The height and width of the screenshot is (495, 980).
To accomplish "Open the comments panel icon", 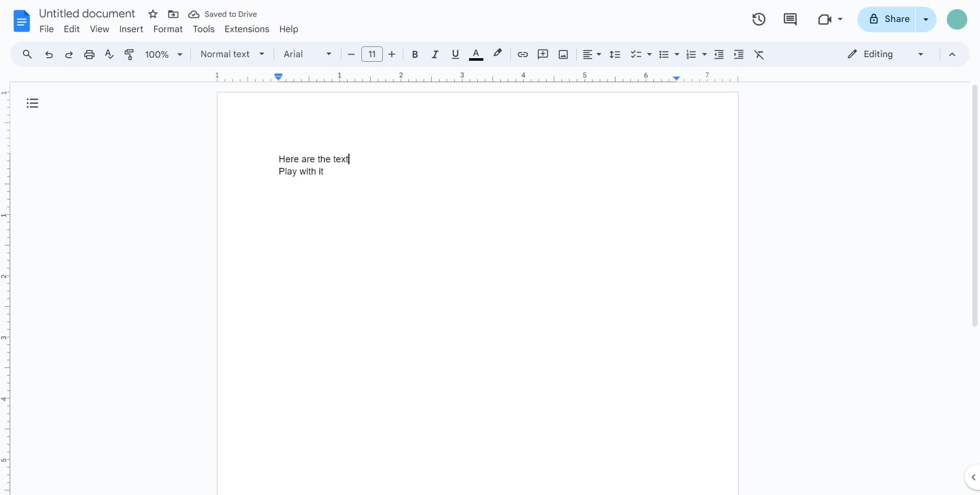I will 790,19.
